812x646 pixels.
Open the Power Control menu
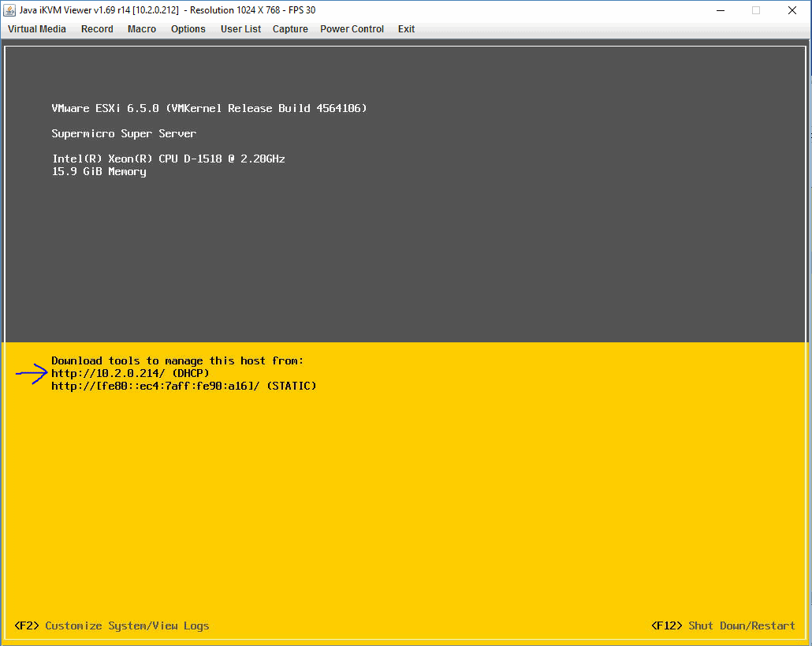(352, 29)
